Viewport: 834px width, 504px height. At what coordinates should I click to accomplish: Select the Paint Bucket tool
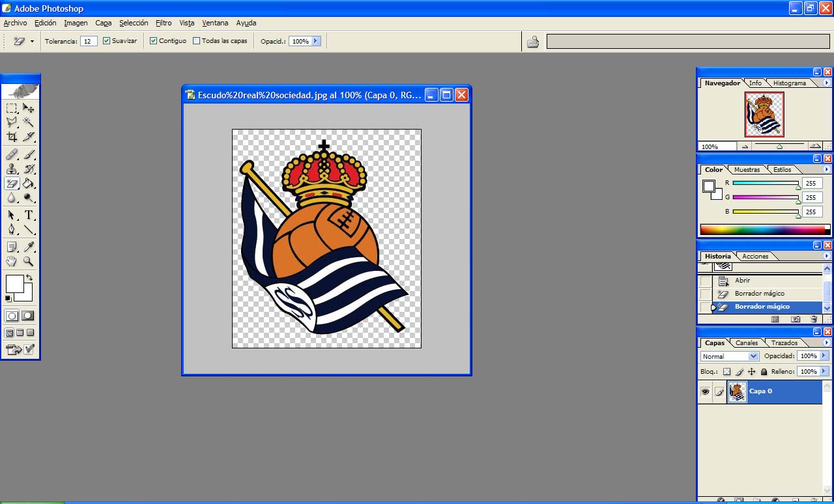[29, 184]
